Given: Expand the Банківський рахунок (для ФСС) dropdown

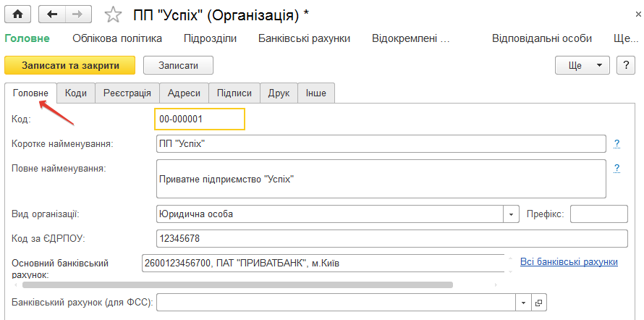Looking at the screenshot, I should point(524,303).
